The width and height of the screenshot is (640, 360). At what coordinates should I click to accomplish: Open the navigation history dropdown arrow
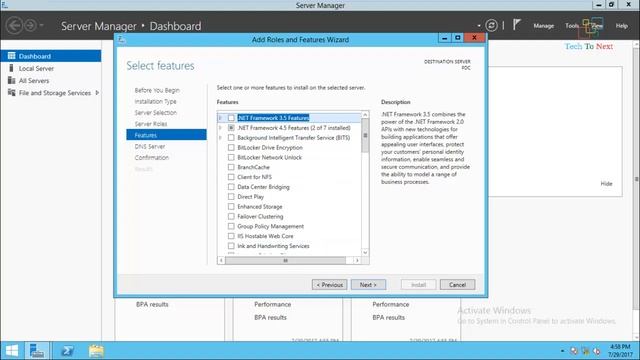[42, 25]
